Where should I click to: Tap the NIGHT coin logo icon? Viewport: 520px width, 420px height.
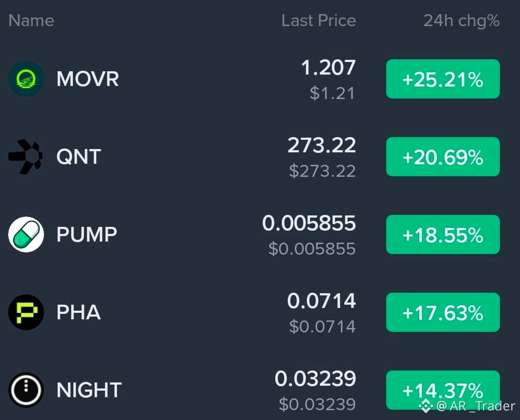click(x=26, y=390)
